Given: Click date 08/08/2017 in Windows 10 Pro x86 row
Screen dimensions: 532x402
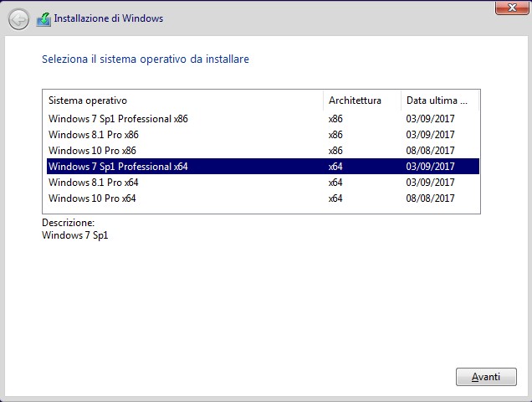Looking at the screenshot, I should pos(430,151).
